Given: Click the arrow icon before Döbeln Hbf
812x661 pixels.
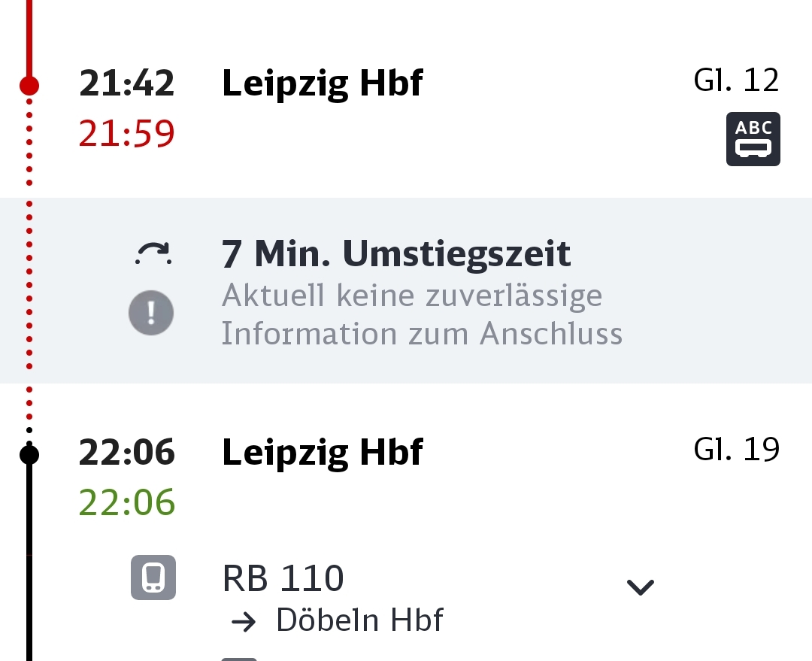Looking at the screenshot, I should [x=244, y=622].
